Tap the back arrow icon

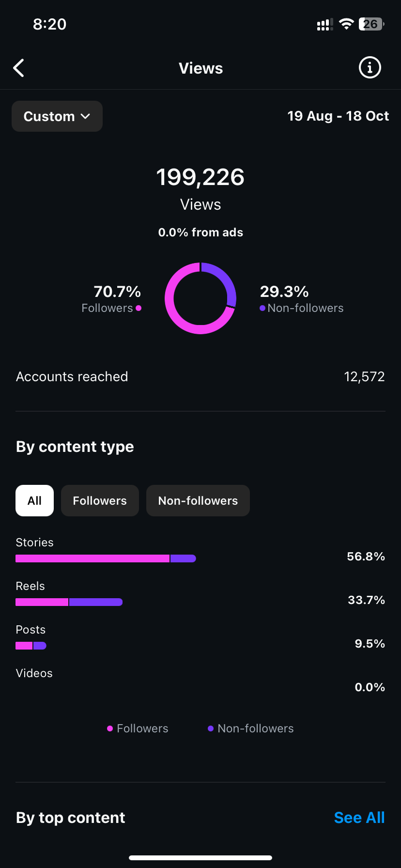tap(19, 68)
